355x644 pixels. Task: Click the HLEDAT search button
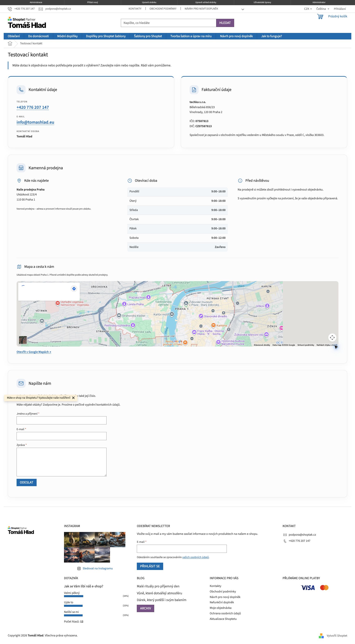coord(225,23)
